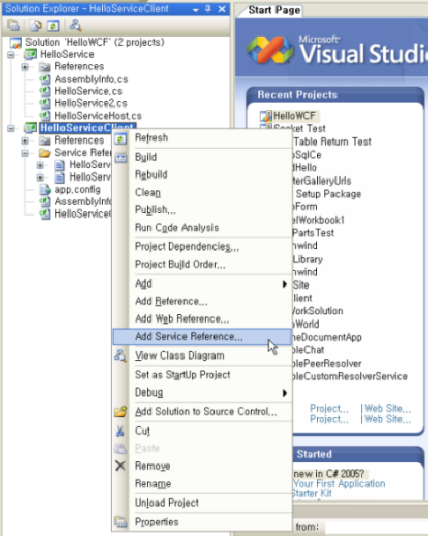
Task: Collapse the Service References folder
Action: [x=25, y=153]
